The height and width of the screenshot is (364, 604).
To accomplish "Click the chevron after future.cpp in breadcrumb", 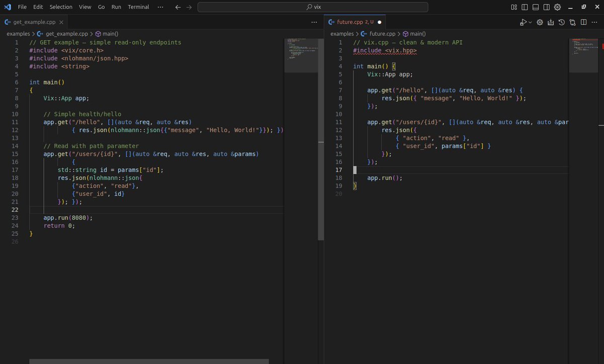I will (400, 34).
